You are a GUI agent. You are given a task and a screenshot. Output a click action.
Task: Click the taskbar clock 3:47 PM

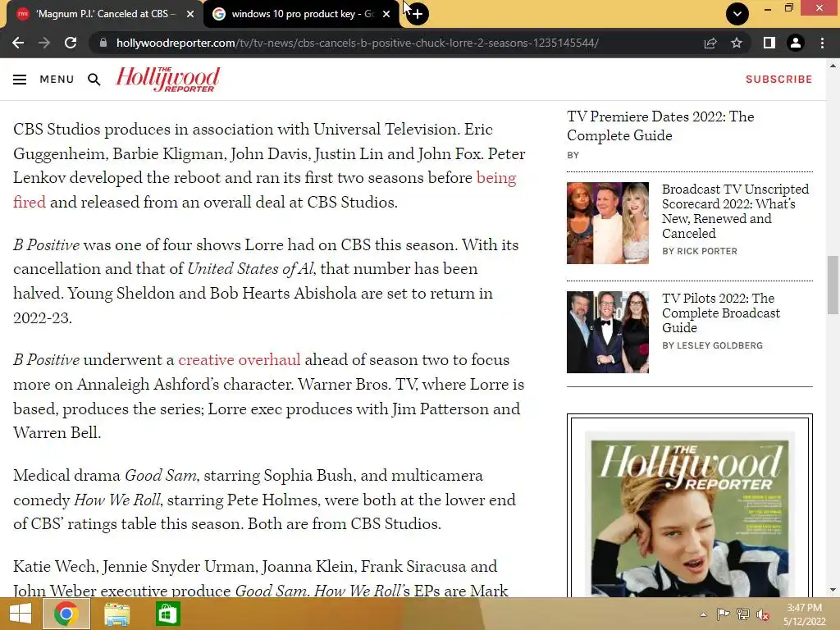[804, 608]
